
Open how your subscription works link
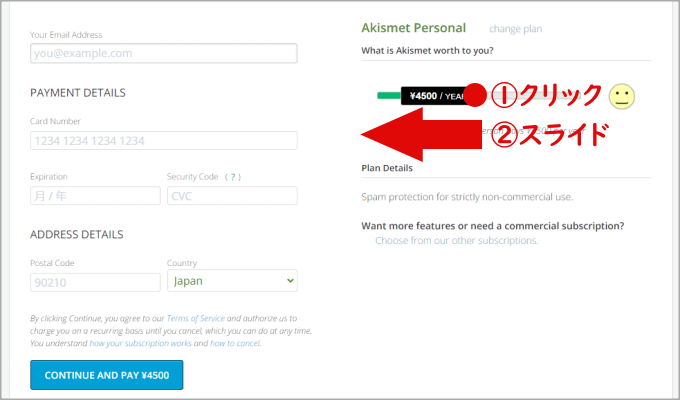point(141,343)
